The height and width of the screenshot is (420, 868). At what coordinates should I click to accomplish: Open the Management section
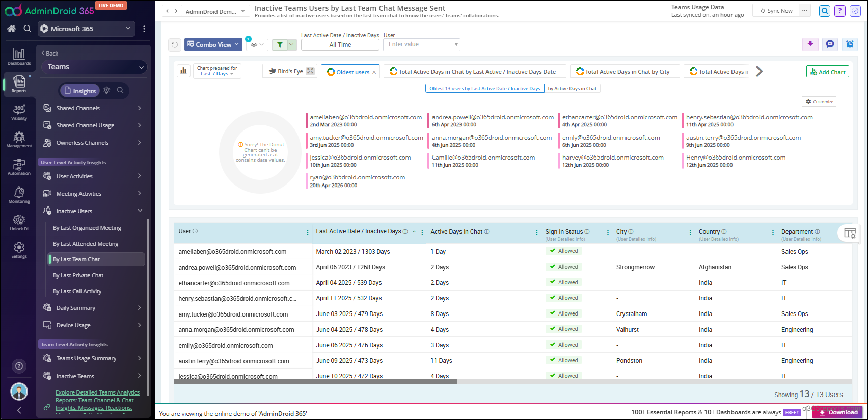[19, 139]
